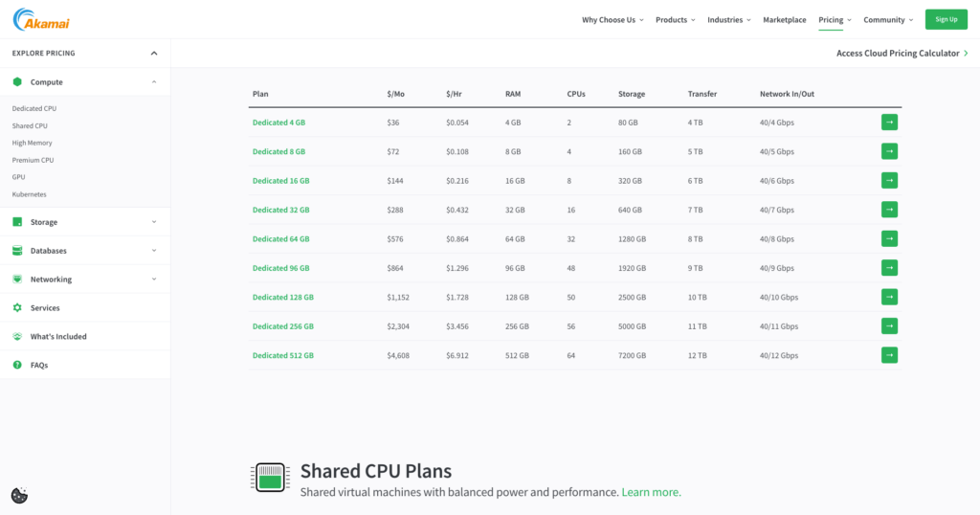Open the Products dropdown menu
Viewport: 980px width, 515px height.
tap(675, 20)
